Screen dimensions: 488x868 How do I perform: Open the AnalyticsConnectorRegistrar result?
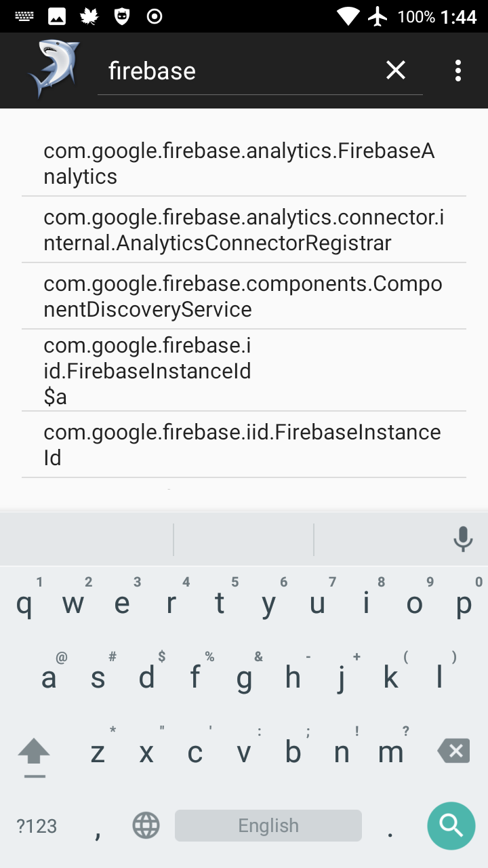point(243,230)
